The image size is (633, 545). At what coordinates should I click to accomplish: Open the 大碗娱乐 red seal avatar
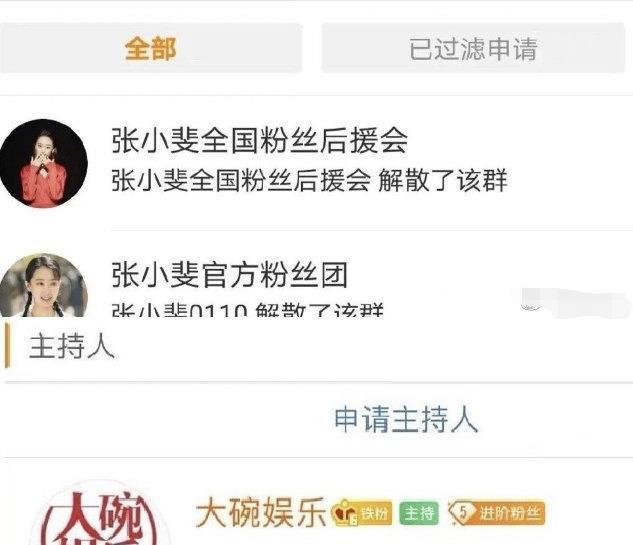101,514
